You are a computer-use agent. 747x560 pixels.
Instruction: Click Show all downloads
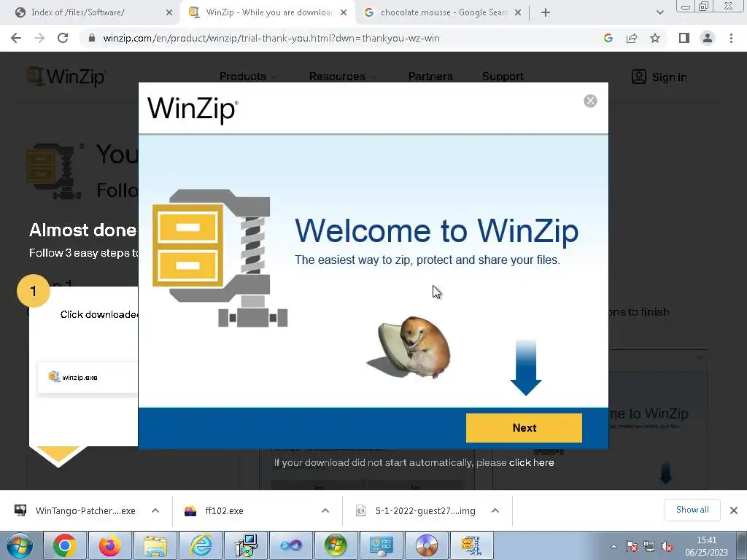692,510
